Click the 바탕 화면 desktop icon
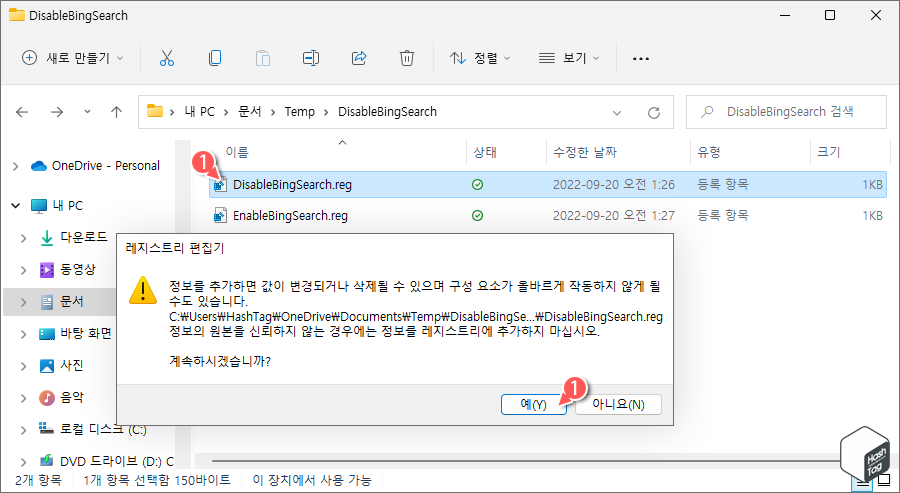900x493 pixels. 46,333
